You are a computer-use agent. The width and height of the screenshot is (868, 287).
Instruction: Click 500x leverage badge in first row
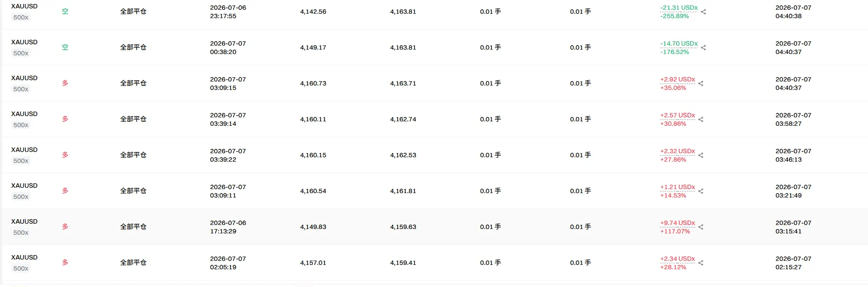point(21,17)
